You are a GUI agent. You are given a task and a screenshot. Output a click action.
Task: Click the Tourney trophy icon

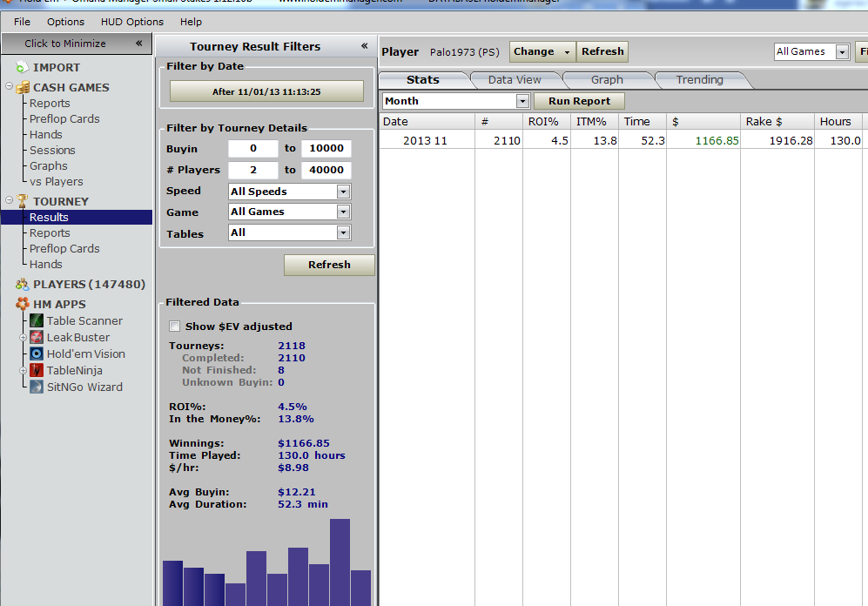click(22, 201)
